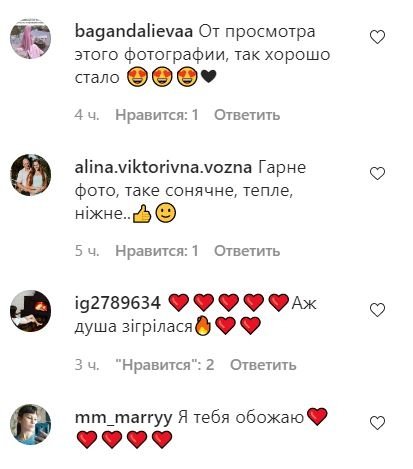Like mm_marryy's comment using the heart
The width and height of the screenshot is (413, 469).
point(377,423)
